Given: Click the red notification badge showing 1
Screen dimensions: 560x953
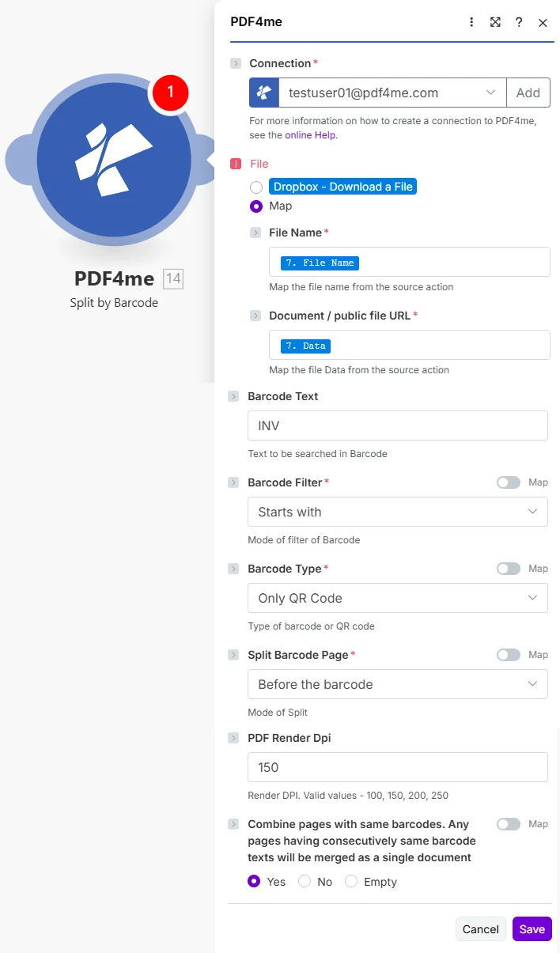Looking at the screenshot, I should pos(169,93).
